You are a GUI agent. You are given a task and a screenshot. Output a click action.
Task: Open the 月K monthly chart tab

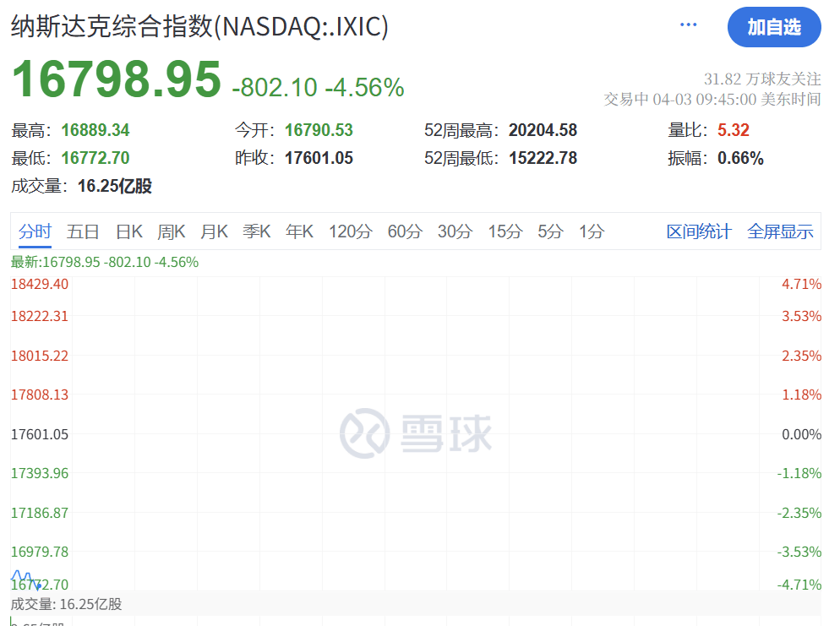coord(215,231)
